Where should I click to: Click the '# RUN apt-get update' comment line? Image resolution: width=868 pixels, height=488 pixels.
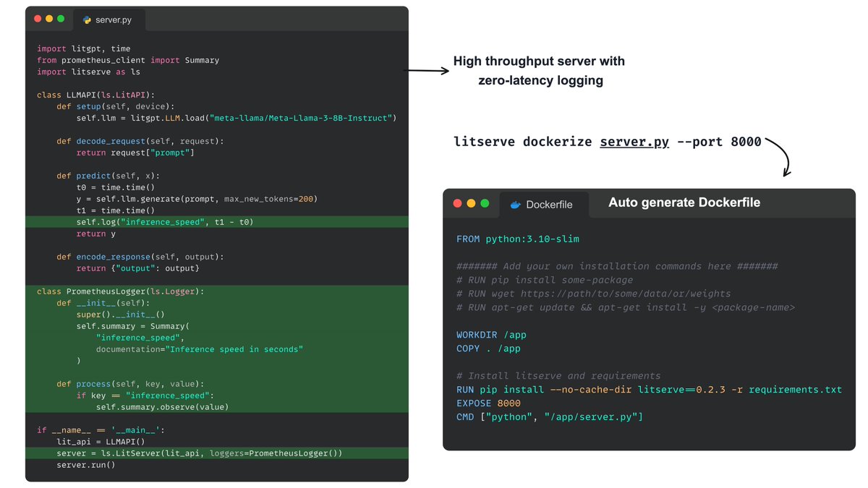click(x=626, y=307)
